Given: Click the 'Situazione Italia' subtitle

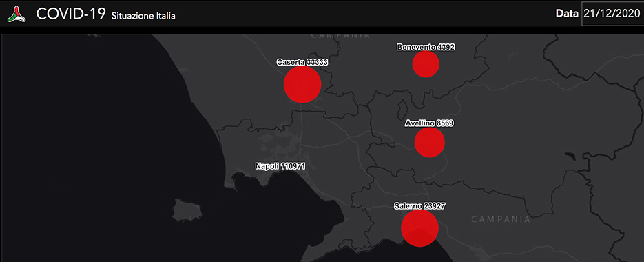Looking at the screenshot, I should click(143, 16).
